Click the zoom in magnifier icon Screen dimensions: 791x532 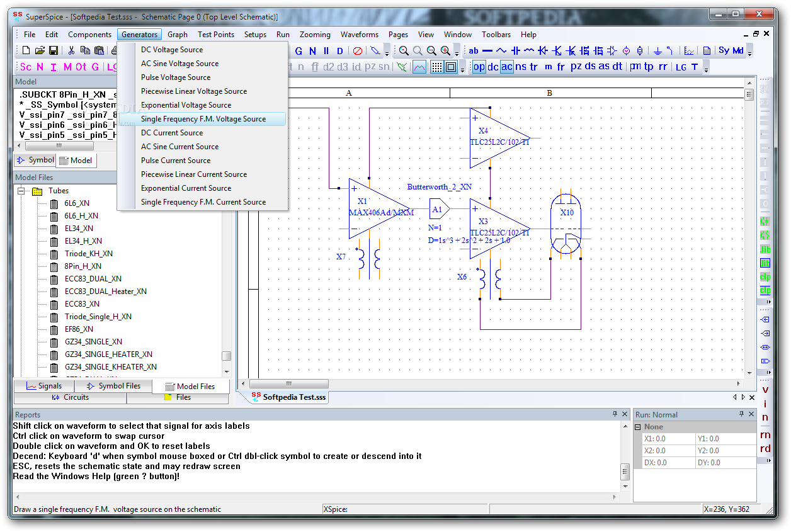pos(445,51)
